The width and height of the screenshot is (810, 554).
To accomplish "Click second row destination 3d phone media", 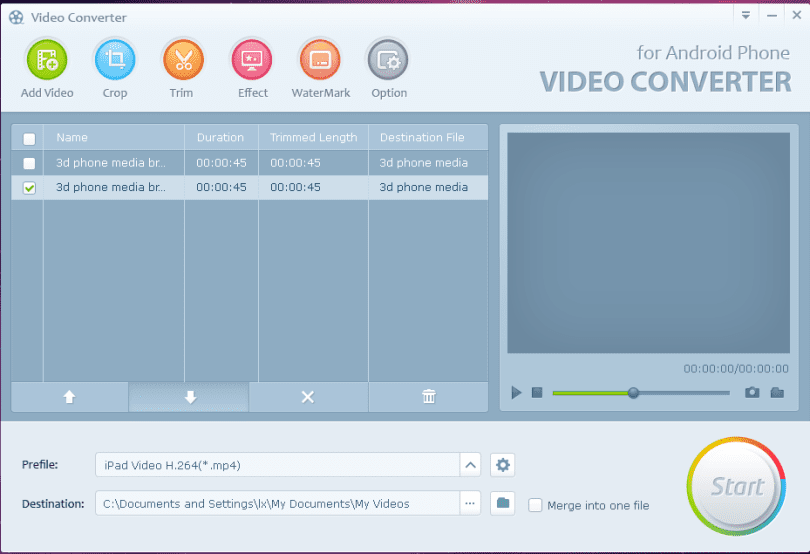I will click(x=424, y=187).
